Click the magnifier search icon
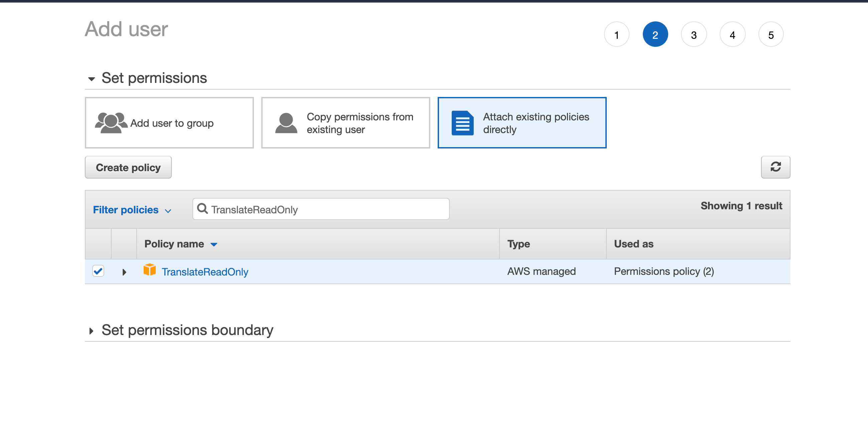The height and width of the screenshot is (440, 868). click(x=202, y=209)
